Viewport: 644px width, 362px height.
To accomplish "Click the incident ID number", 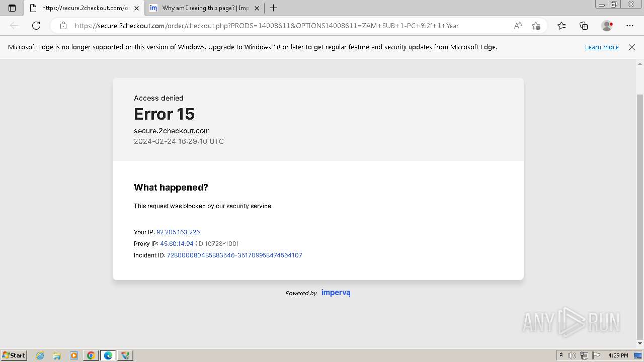I will click(234, 255).
